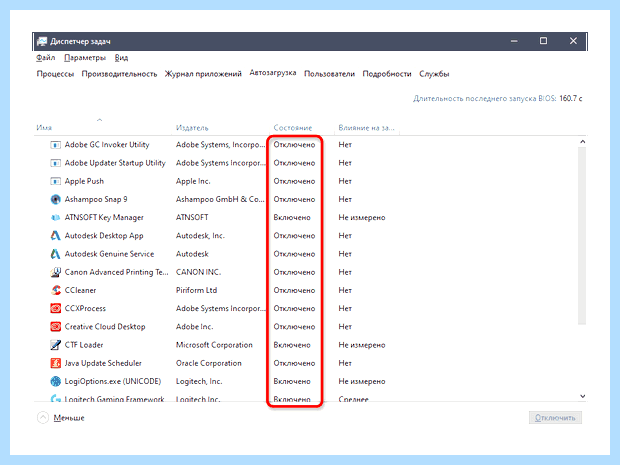The image size is (620, 465).
Task: Click the CANON INC. publisher cell
Action: coord(198,272)
